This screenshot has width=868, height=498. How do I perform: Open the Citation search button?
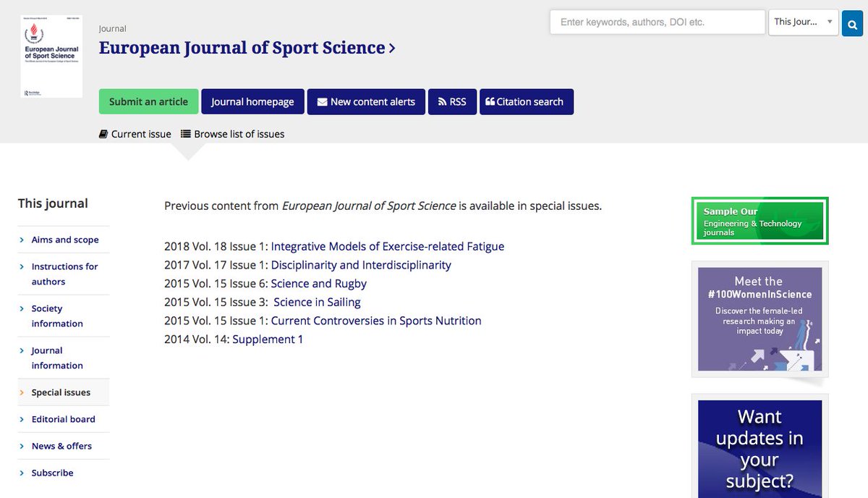coord(527,101)
